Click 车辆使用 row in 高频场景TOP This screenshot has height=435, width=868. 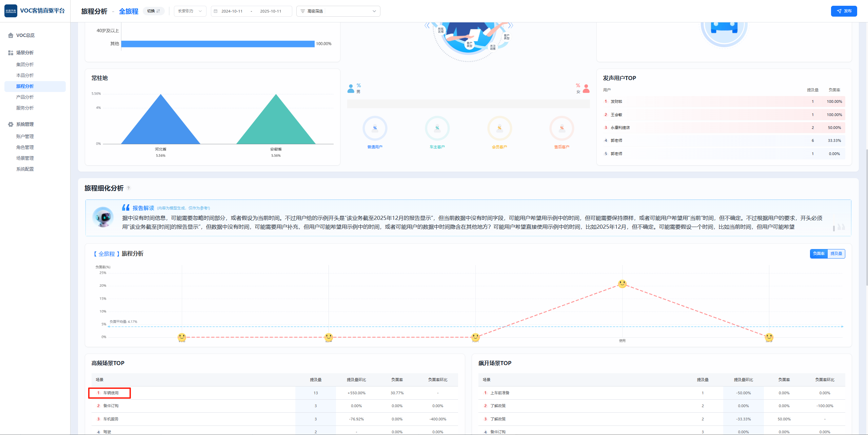click(x=111, y=393)
